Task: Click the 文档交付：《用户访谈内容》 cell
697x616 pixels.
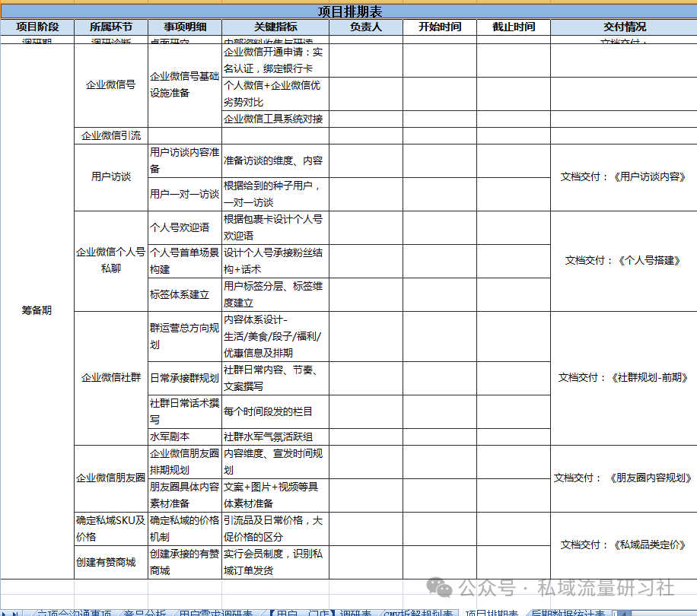Action: pyautogui.click(x=624, y=178)
